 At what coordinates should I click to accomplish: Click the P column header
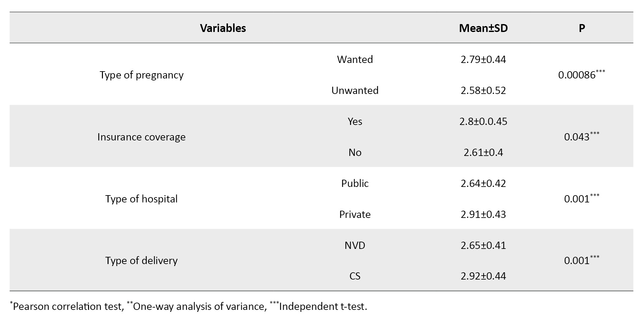pyautogui.click(x=582, y=28)
